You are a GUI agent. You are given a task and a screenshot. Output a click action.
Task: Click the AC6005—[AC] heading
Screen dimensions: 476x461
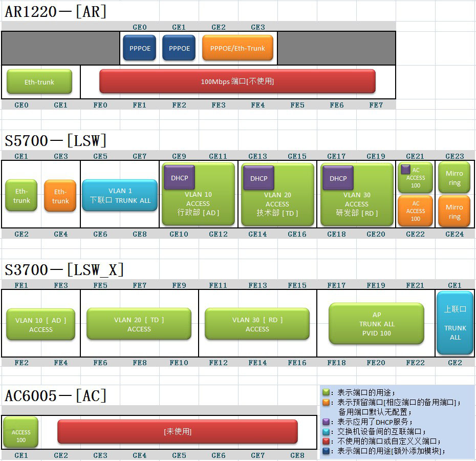(x=56, y=395)
